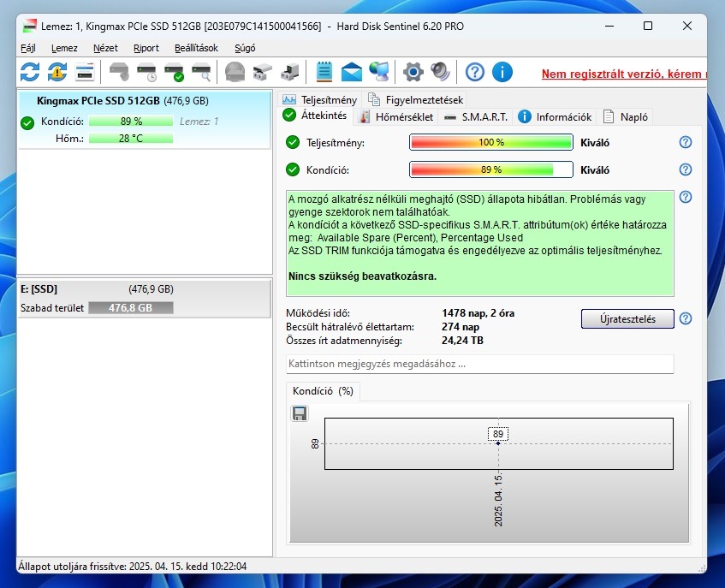Click the refresh icon with yellow warning sign
725x588 pixels.
click(57, 72)
